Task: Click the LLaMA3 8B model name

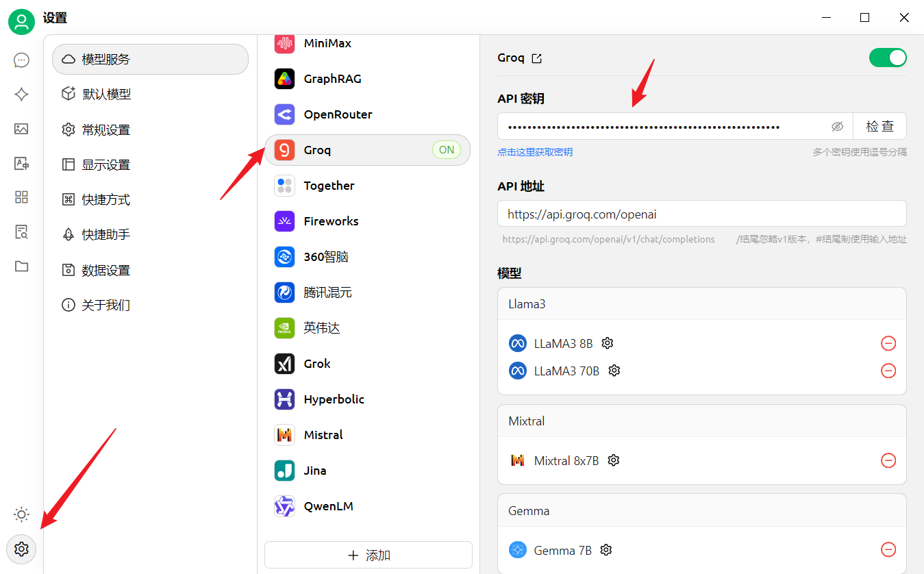Action: point(564,343)
